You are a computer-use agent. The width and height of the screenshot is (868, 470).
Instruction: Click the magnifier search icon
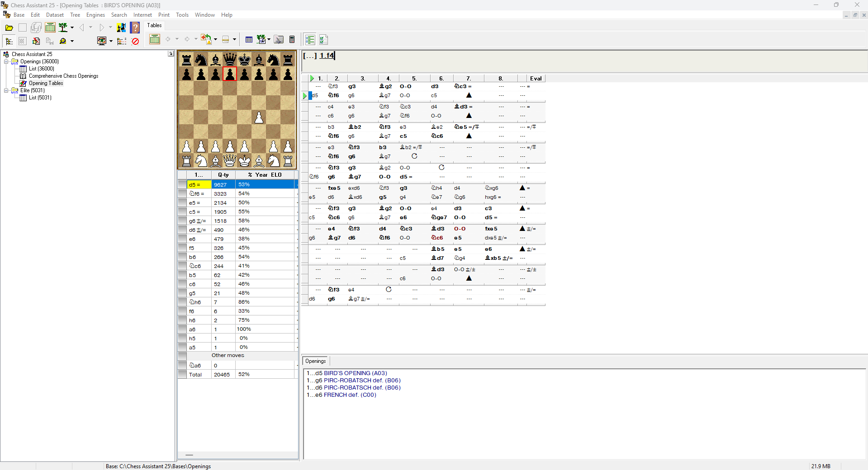click(x=63, y=41)
